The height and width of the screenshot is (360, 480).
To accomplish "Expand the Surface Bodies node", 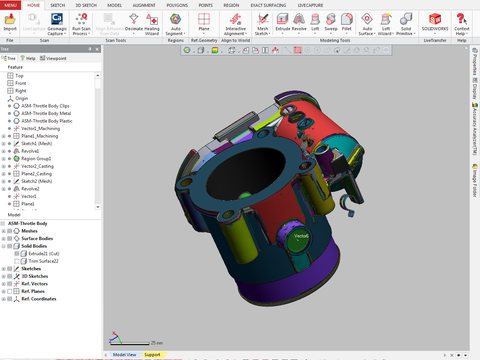I will [x=4, y=239].
